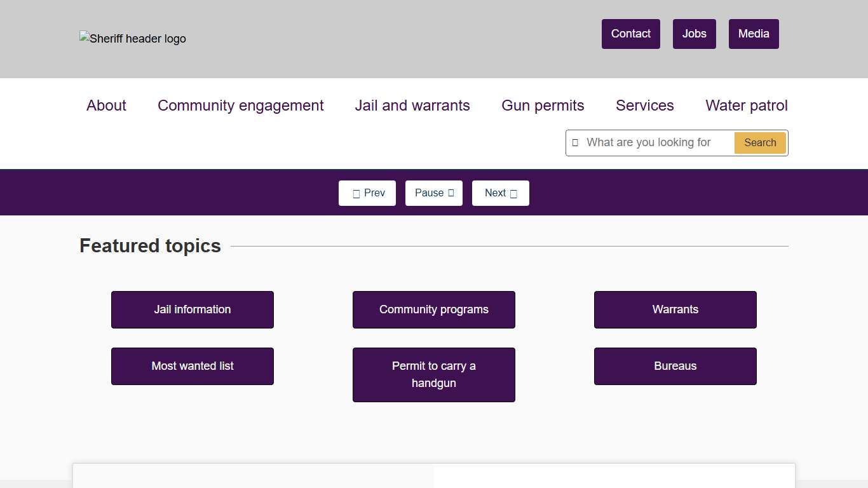Screen dimensions: 868x488
Task: Visit the Media page
Action: [x=754, y=34]
